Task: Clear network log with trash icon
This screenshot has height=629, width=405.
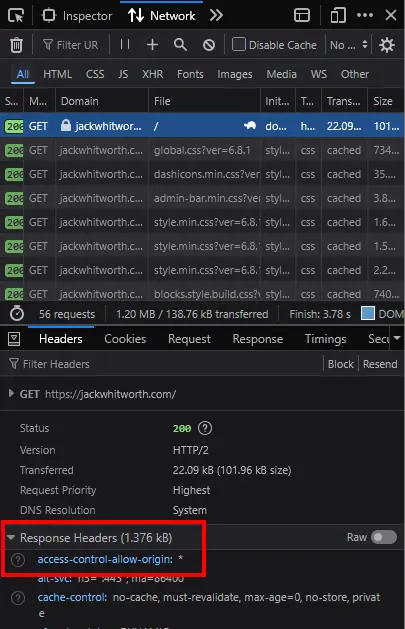Action: click(x=16, y=45)
